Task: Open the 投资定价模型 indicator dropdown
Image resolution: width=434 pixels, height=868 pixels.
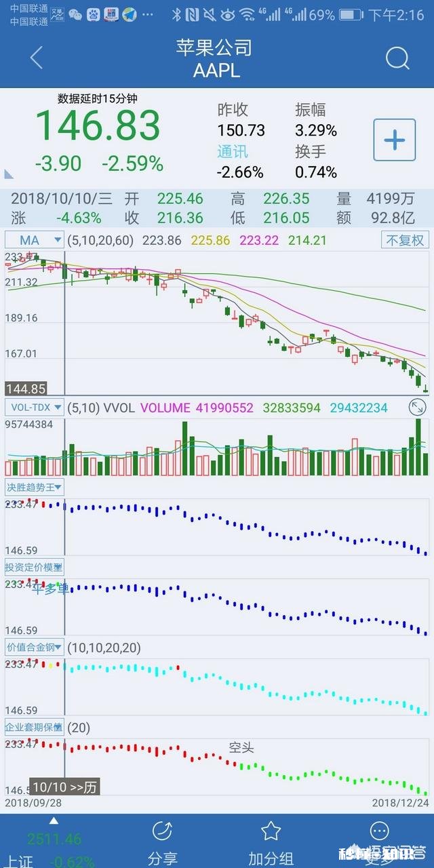Action: (x=35, y=567)
